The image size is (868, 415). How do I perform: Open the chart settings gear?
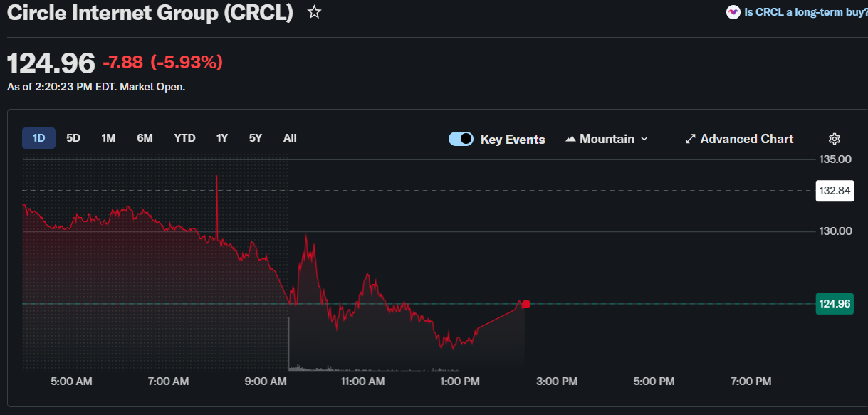pos(834,139)
